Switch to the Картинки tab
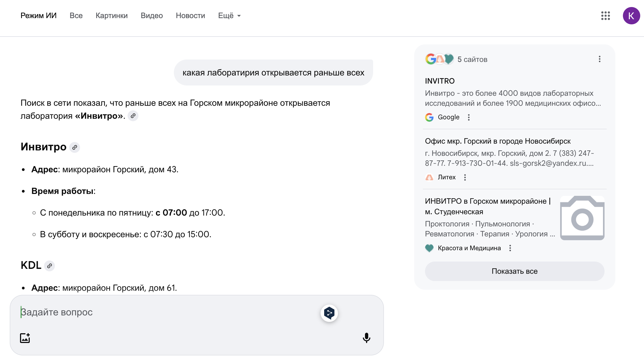The height and width of the screenshot is (363, 644). tap(111, 16)
